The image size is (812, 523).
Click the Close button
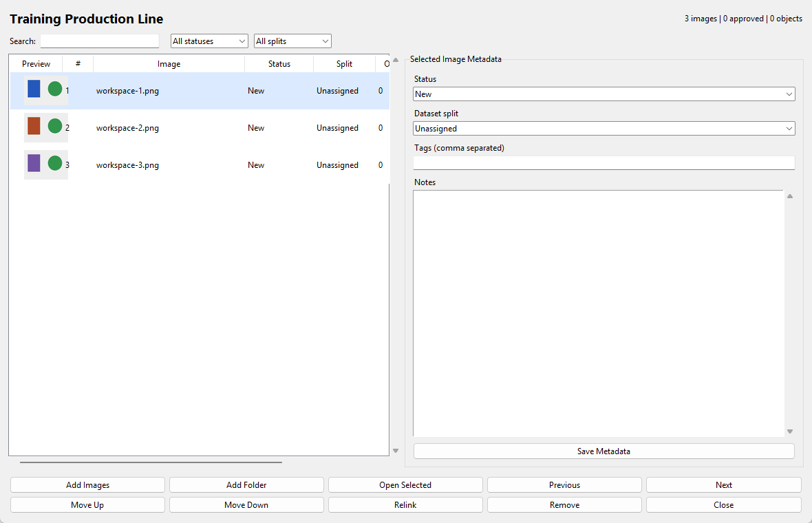724,505
